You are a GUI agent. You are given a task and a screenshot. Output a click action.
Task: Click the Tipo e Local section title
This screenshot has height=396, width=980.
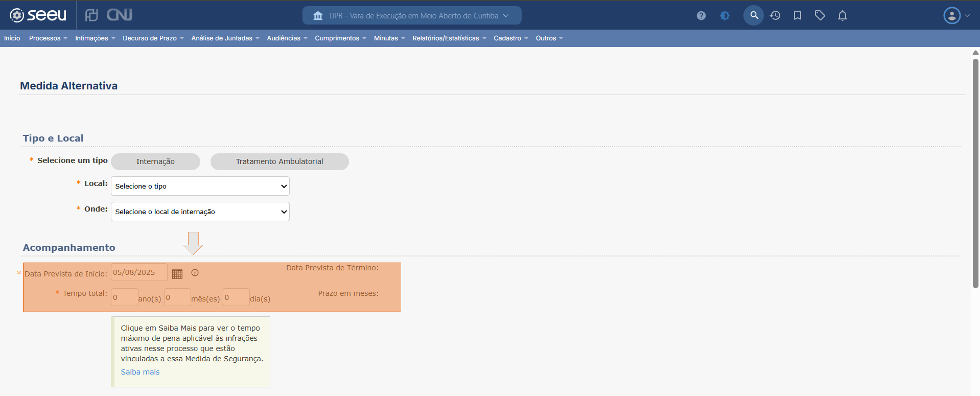pos(53,138)
